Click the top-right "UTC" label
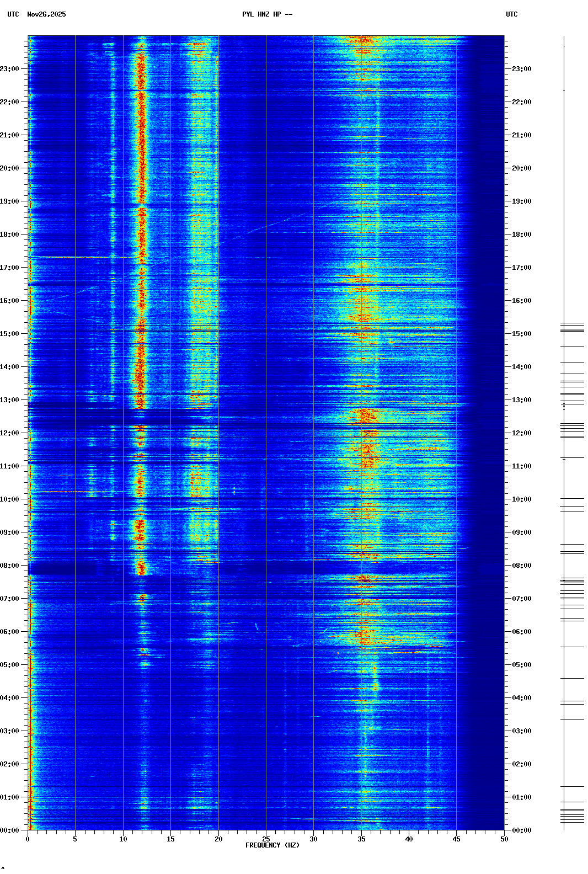Viewport: 588px width, 874px height. point(511,14)
